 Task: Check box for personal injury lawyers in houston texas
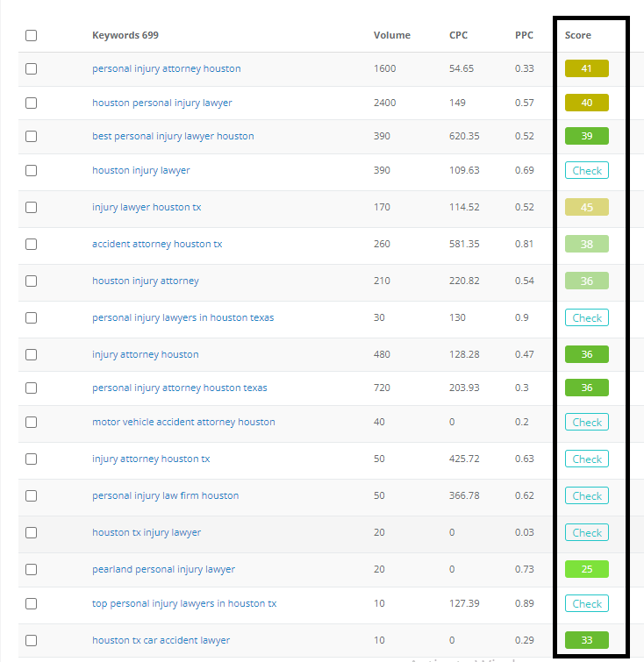pyautogui.click(x=31, y=318)
